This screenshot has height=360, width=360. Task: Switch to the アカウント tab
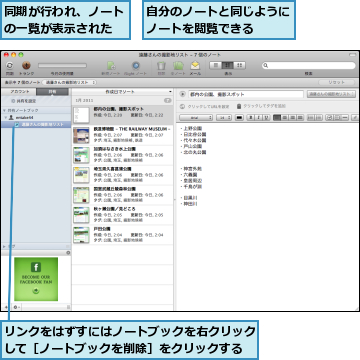click(19, 92)
